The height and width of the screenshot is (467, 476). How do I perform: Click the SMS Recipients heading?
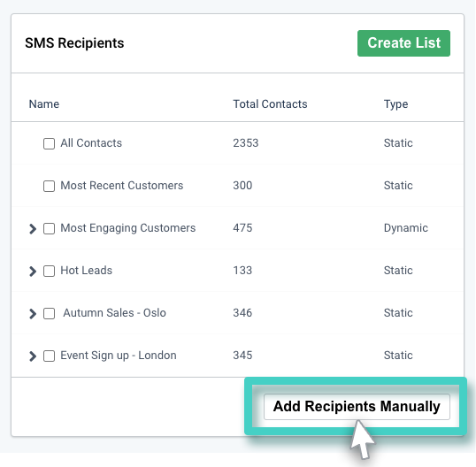point(74,42)
